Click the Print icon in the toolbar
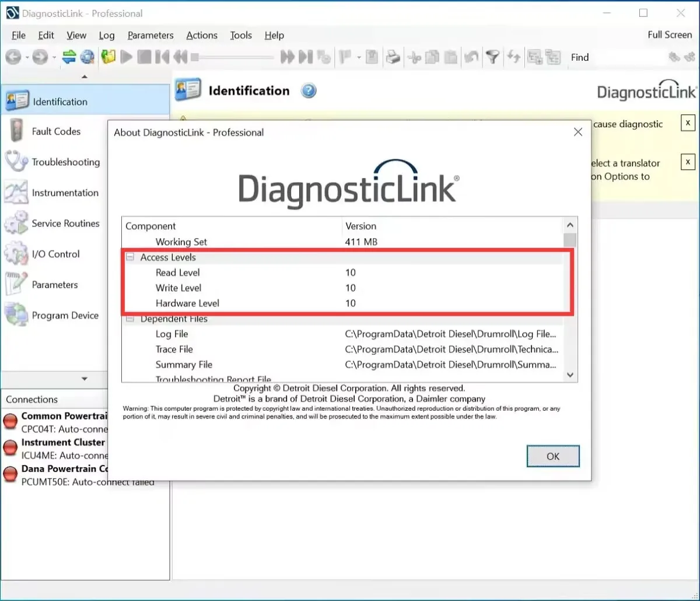Screen dimensions: 700x601 tap(394, 57)
